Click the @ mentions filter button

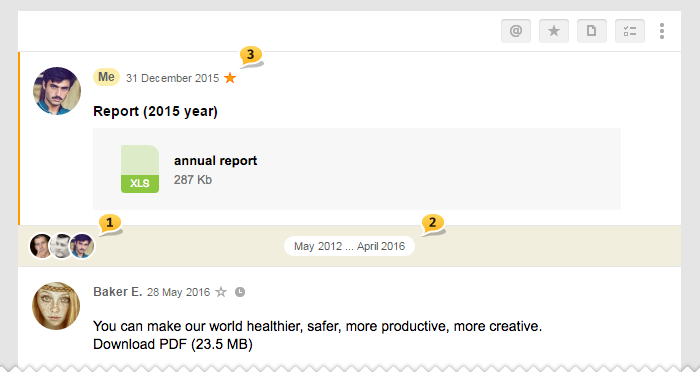(x=516, y=31)
